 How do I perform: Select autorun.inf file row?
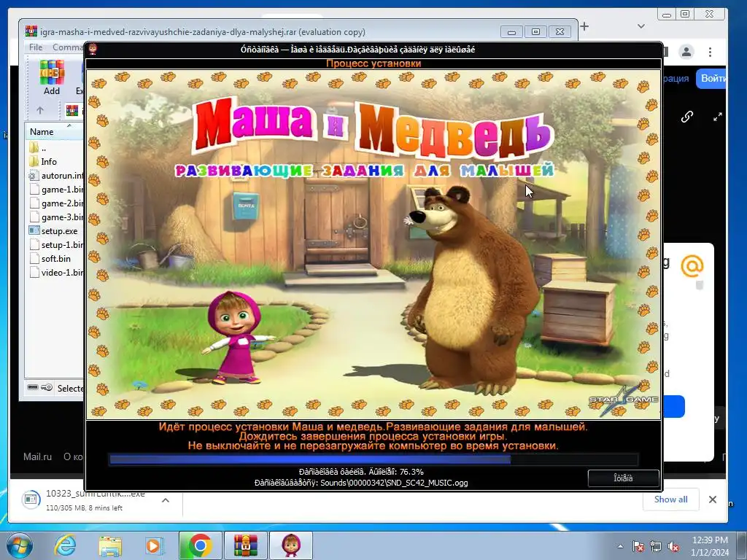coord(56,176)
